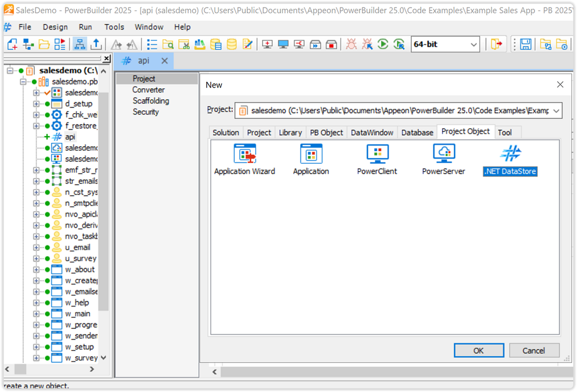577x392 pixels.
Task: Click the Save floppy disk icon
Action: coord(526,44)
